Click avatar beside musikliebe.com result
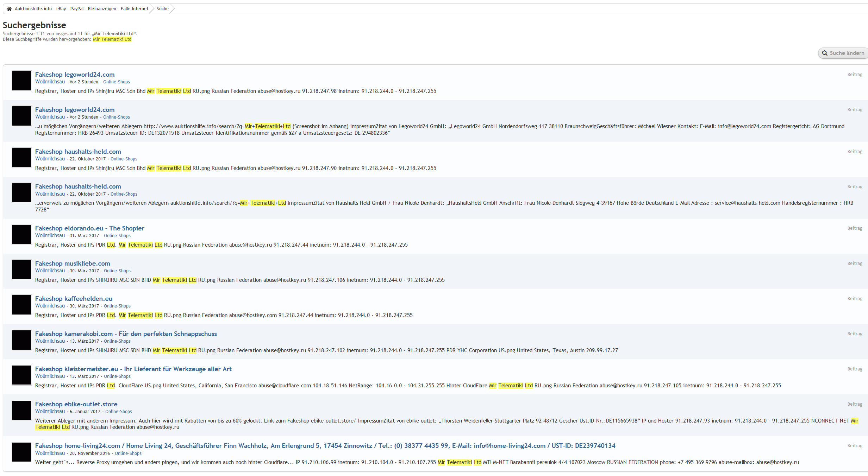The height and width of the screenshot is (476, 868). pyautogui.click(x=22, y=269)
